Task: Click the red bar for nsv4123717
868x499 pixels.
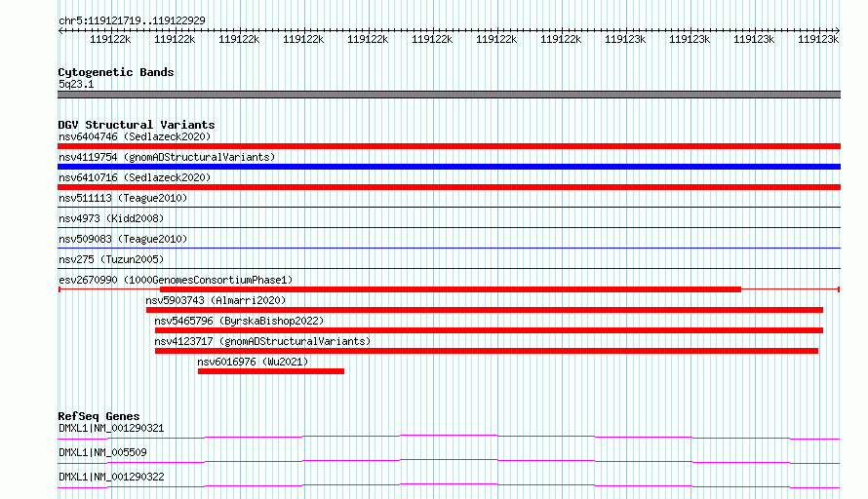Action: click(487, 351)
